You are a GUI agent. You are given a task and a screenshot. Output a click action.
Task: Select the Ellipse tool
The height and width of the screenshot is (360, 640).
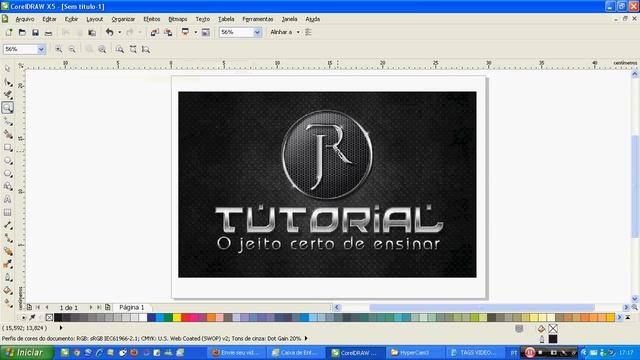click(7, 160)
